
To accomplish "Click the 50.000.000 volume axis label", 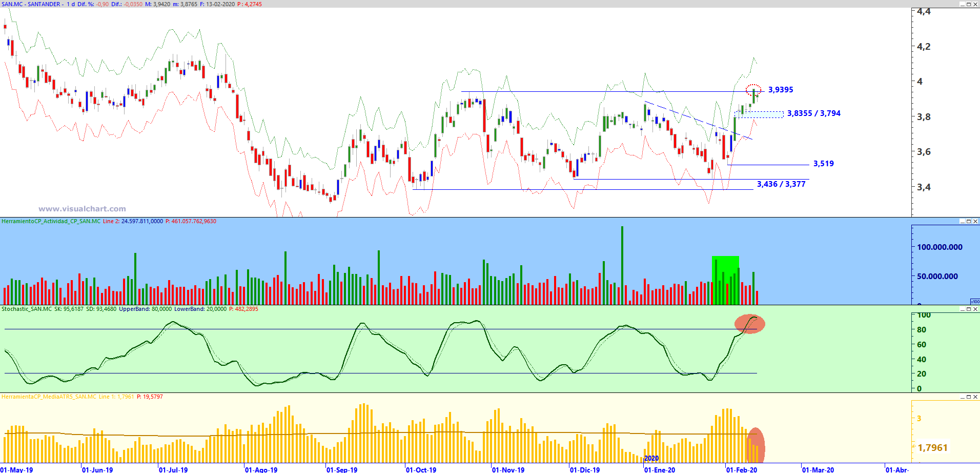I will 937,277.
